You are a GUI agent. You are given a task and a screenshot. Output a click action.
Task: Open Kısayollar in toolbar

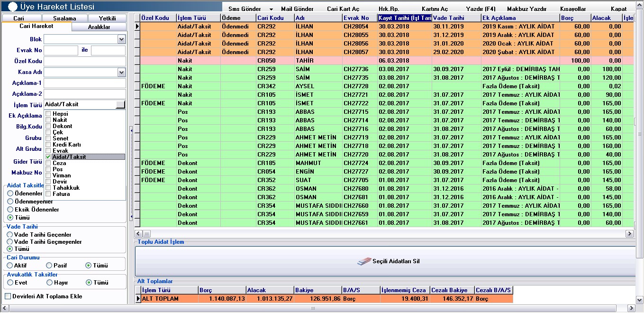(x=572, y=9)
